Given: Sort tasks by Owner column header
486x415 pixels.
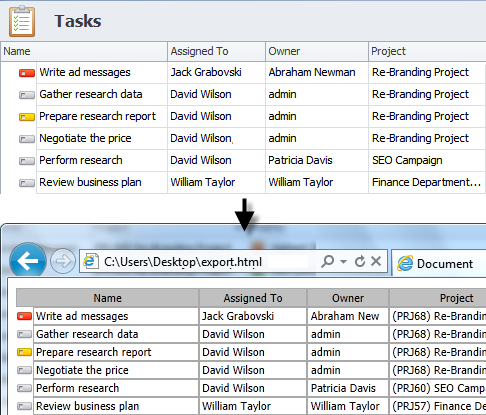Looking at the screenshot, I should (317, 51).
